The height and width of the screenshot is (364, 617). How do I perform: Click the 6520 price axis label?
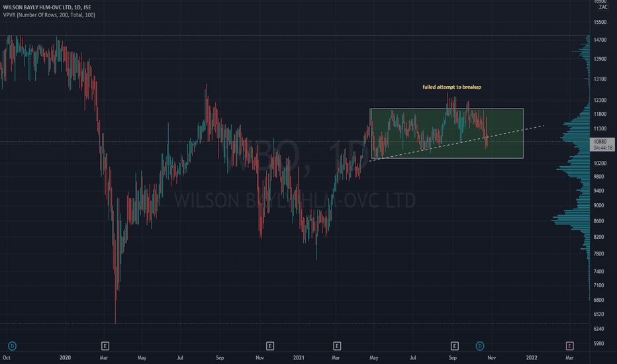point(599,314)
